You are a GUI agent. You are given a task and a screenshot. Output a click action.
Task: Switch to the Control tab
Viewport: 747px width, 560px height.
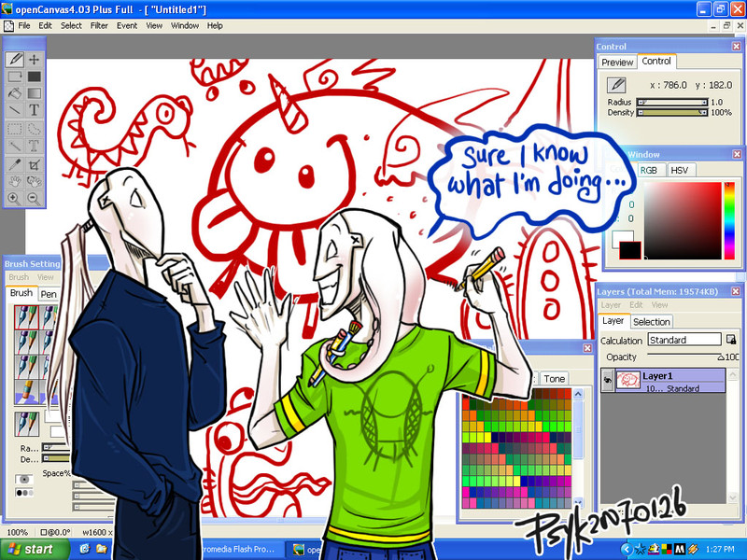tap(656, 61)
